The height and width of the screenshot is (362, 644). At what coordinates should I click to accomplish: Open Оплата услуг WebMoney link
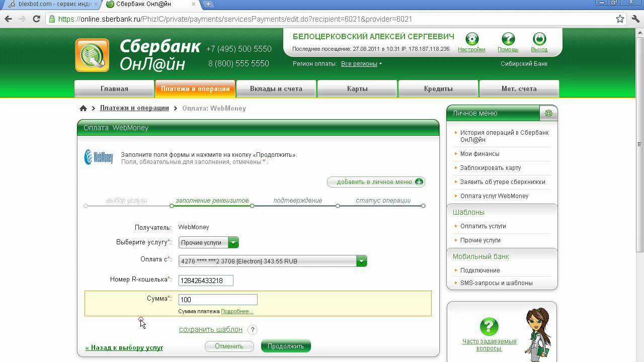pos(494,196)
